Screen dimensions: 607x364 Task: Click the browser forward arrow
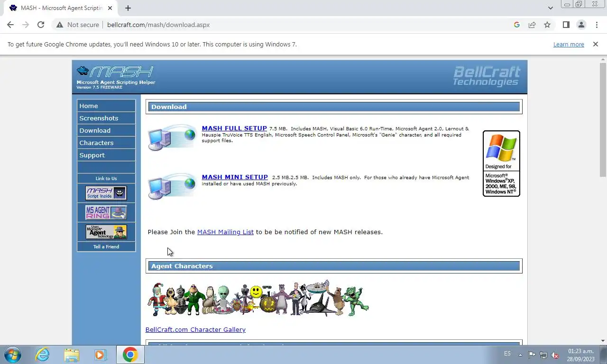click(26, 25)
